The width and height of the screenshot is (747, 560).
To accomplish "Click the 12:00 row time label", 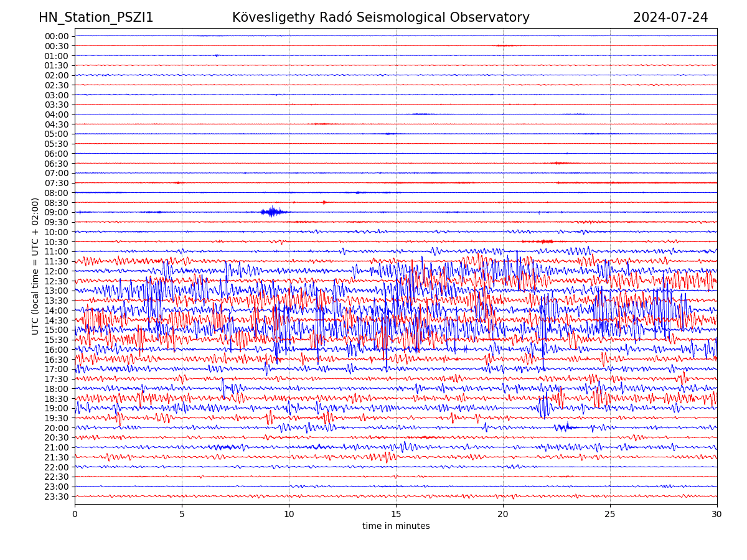I will tap(56, 271).
